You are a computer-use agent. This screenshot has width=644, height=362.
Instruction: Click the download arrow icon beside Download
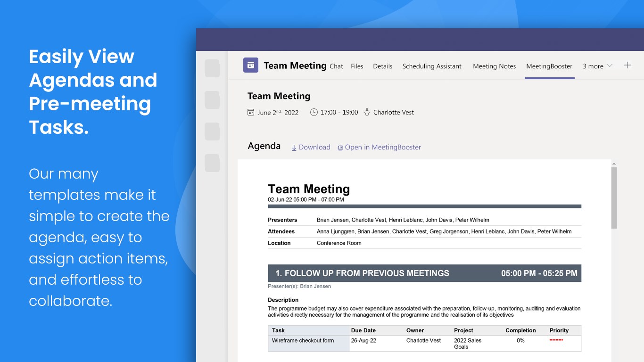(294, 148)
